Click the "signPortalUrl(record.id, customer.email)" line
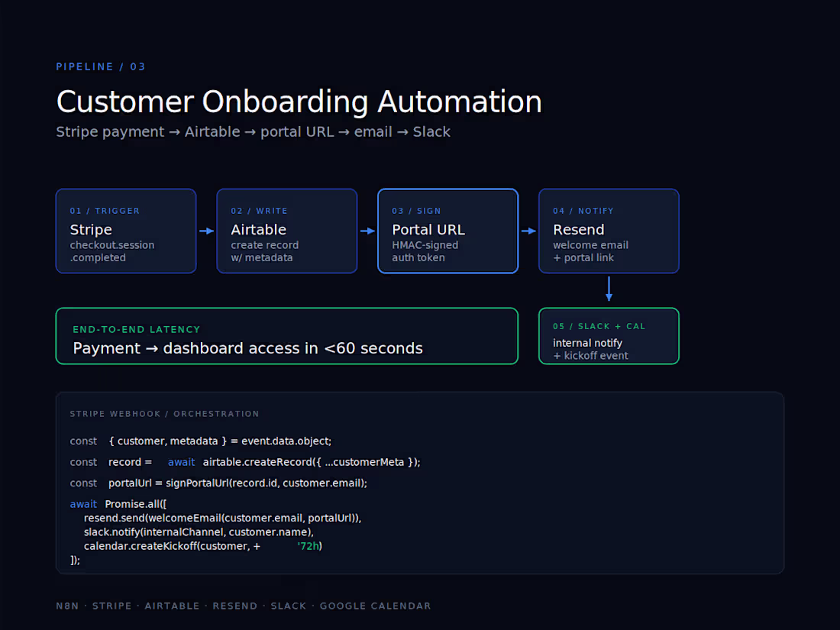 tap(218, 483)
